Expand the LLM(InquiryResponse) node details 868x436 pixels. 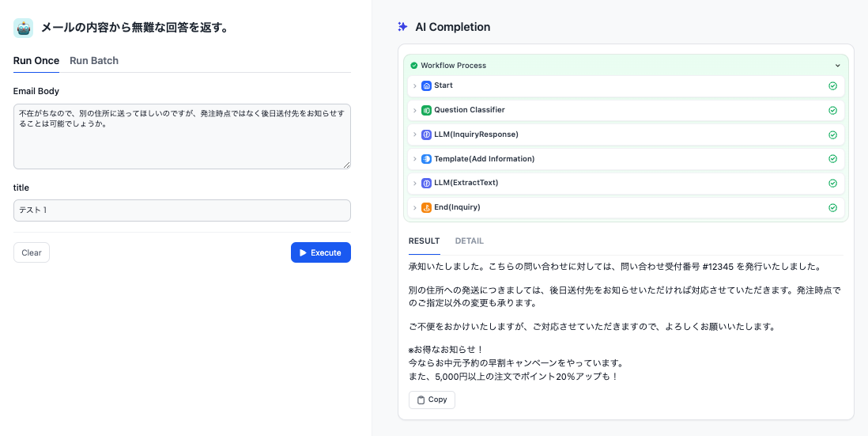tap(414, 135)
